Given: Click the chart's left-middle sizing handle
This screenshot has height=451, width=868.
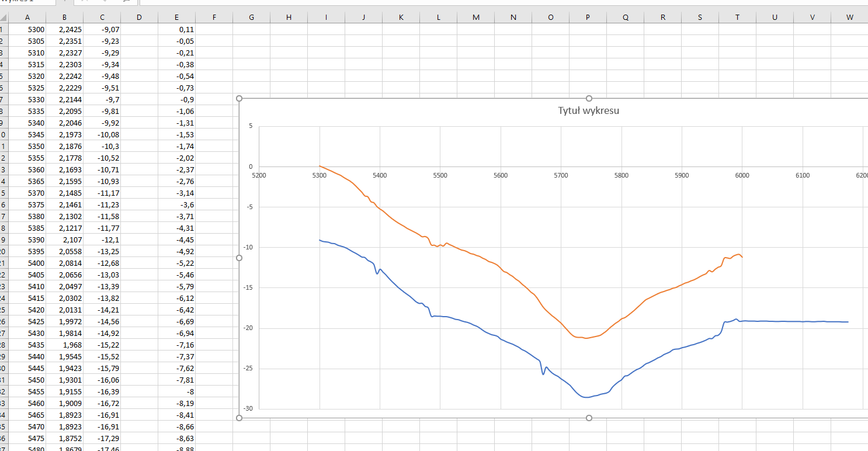Looking at the screenshot, I should 239,258.
